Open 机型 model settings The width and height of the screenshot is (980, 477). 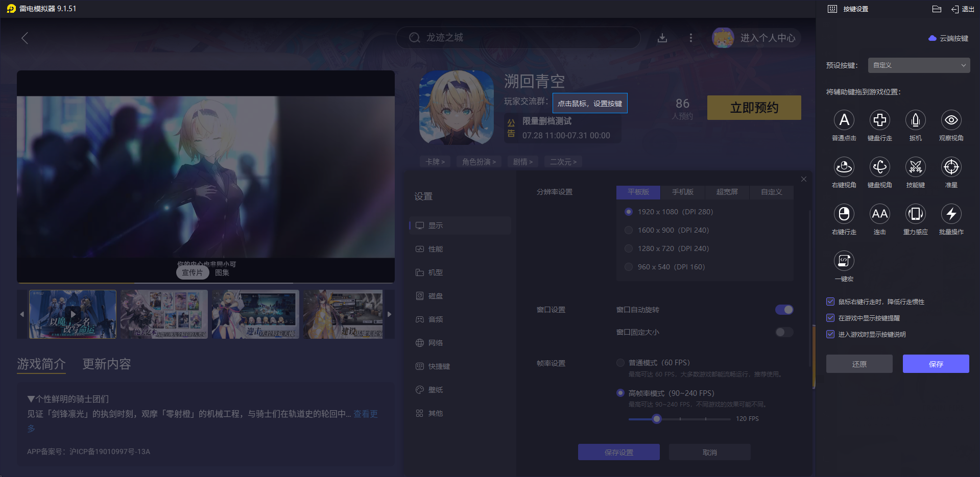(x=460, y=272)
